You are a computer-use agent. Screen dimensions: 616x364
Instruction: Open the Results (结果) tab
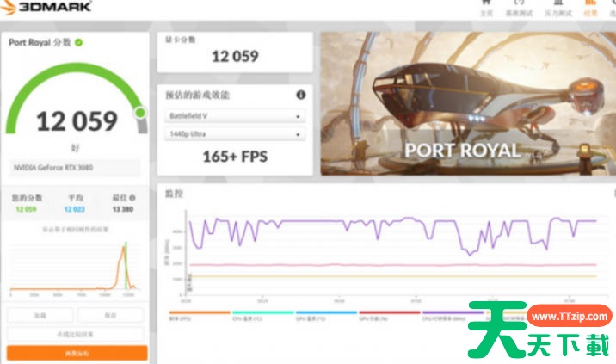point(590,8)
